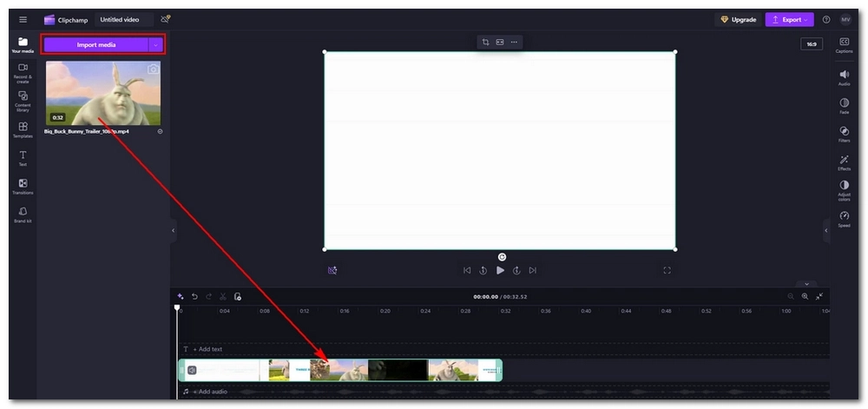
Task: Open options icon beside the media file name
Action: 160,132
